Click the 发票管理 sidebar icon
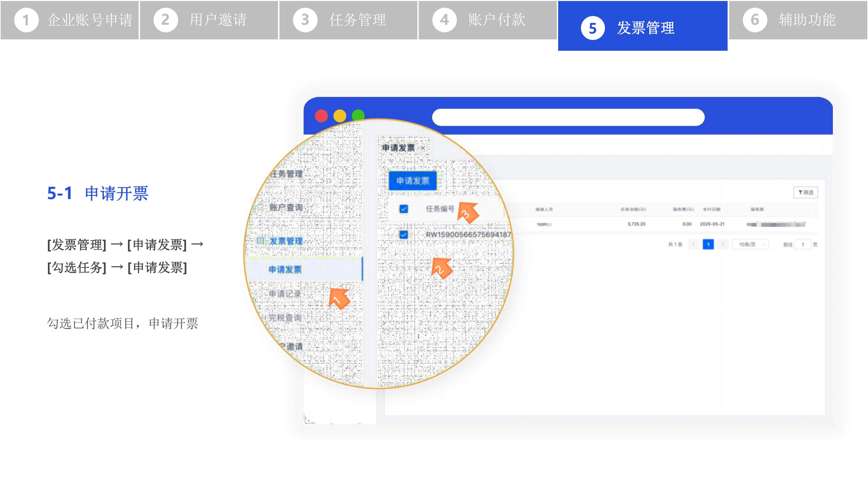 [x=260, y=241]
